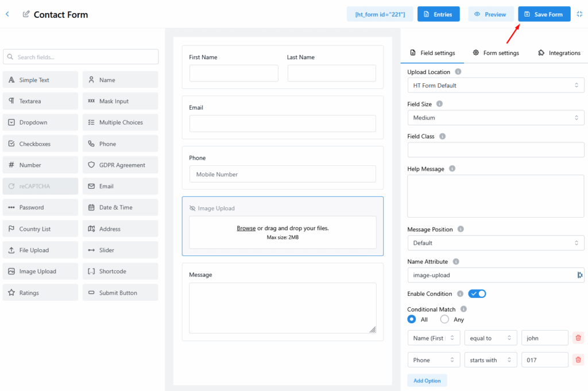Click the info icon next to Help Message

[x=452, y=169]
